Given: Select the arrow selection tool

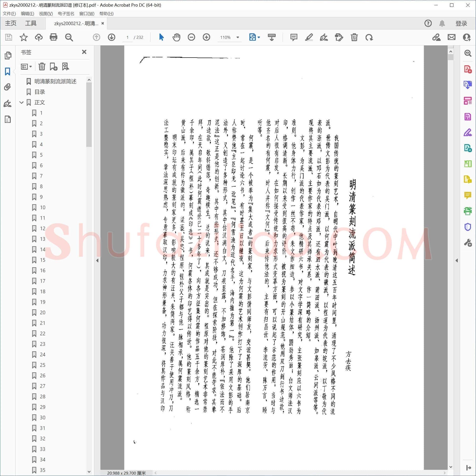Looking at the screenshot, I should coord(161,37).
